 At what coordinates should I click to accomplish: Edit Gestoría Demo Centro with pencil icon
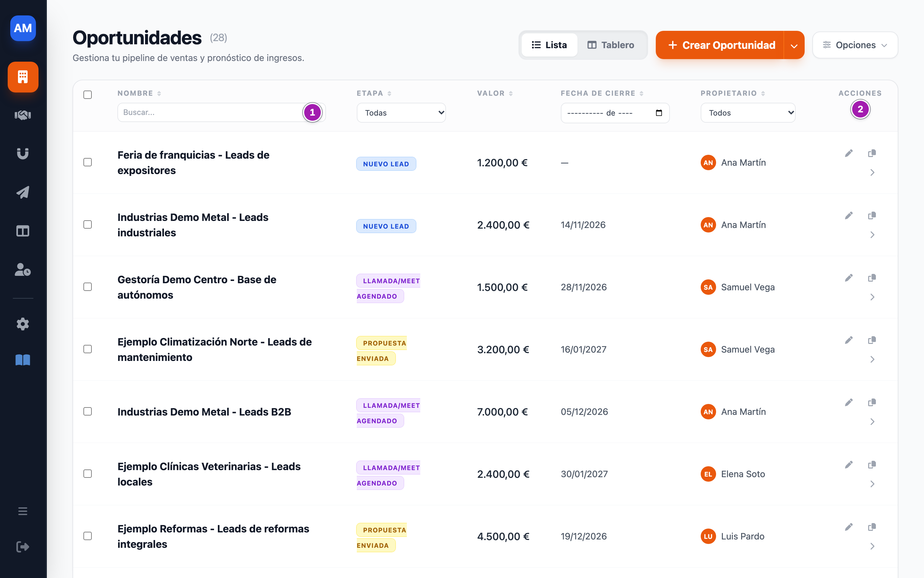(849, 278)
